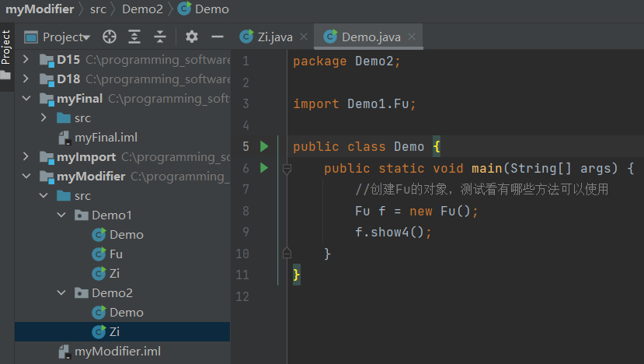Open Demo class in Demo2 package
Image resolution: width=644 pixels, height=364 pixels.
pos(117,312)
